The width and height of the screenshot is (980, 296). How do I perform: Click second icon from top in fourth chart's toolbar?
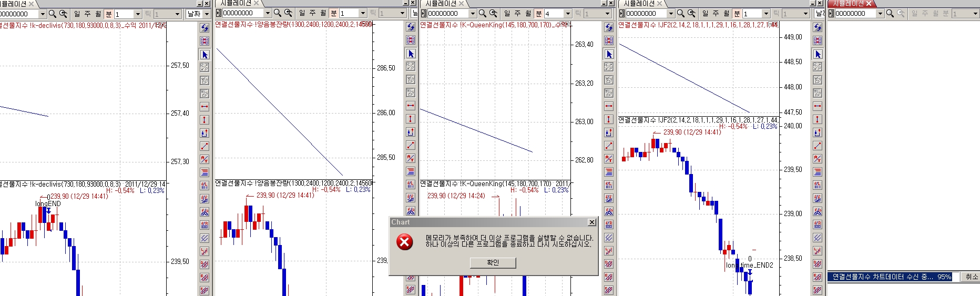[x=818, y=40]
